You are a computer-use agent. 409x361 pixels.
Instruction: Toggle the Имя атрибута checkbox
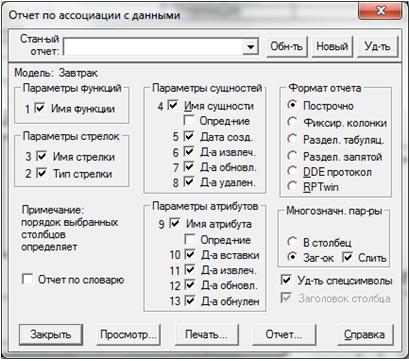pos(175,223)
